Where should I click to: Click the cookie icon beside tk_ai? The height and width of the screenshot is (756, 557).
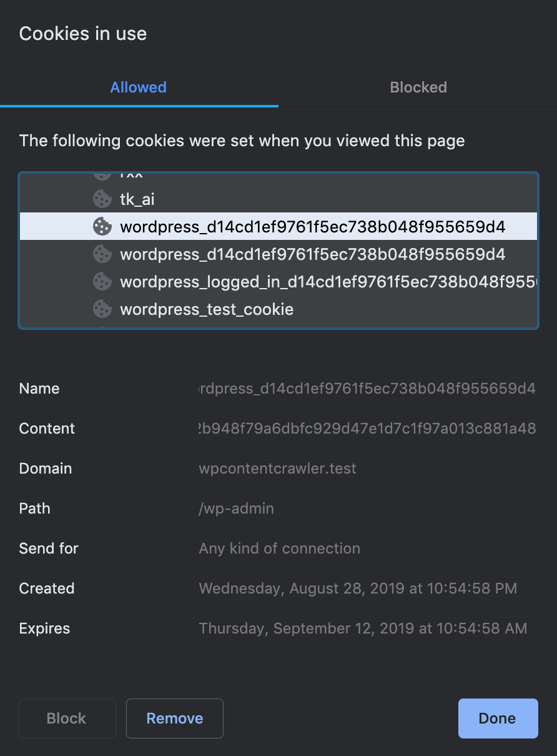[102, 199]
